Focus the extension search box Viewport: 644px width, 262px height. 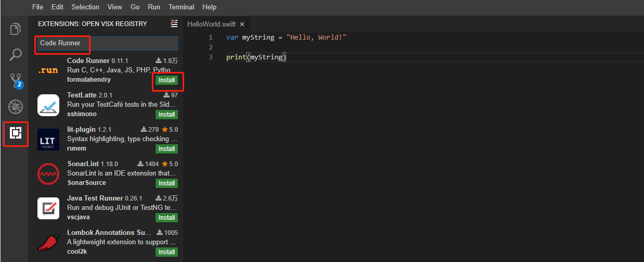point(107,43)
